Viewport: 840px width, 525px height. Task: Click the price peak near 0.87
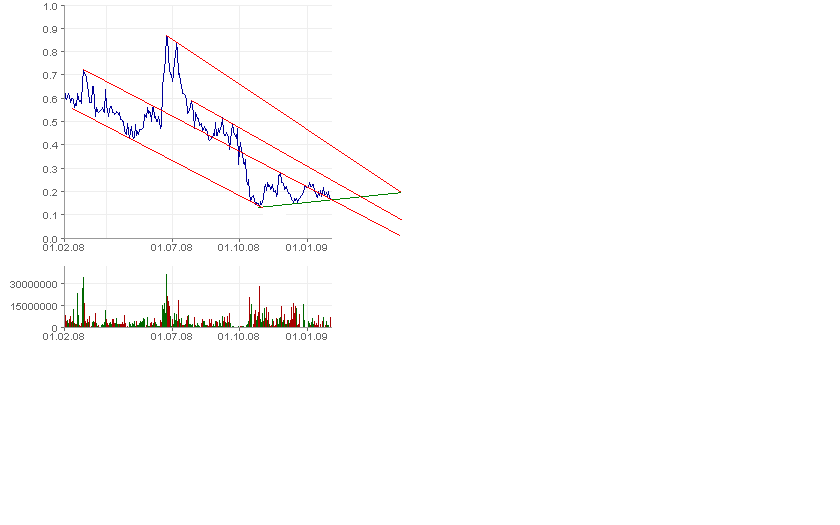tap(167, 36)
